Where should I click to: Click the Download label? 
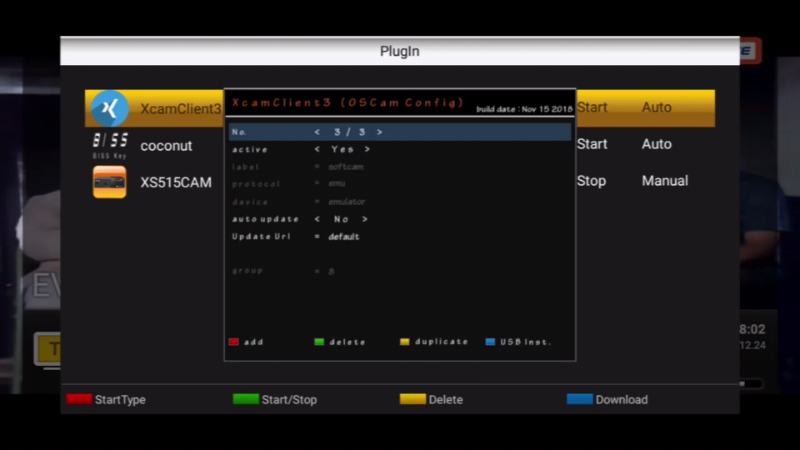point(621,399)
